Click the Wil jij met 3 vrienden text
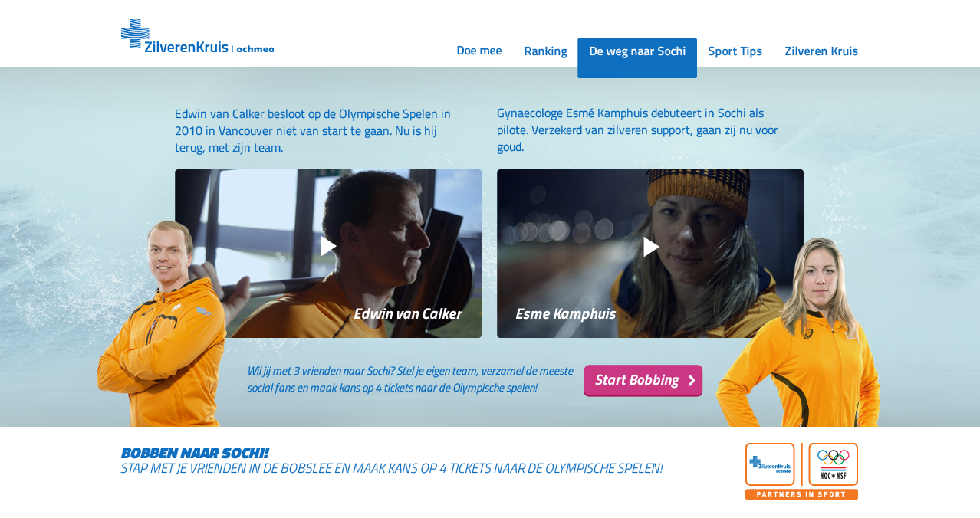This screenshot has height=518, width=980. tap(410, 379)
